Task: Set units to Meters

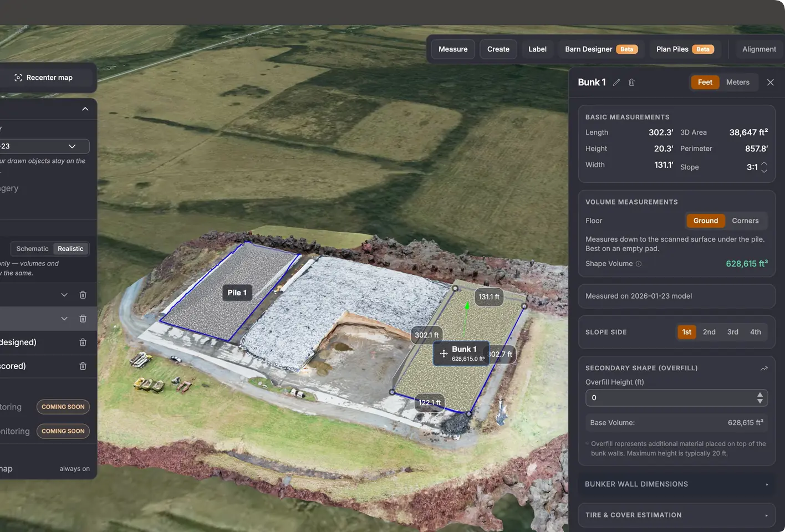Action: (737, 82)
